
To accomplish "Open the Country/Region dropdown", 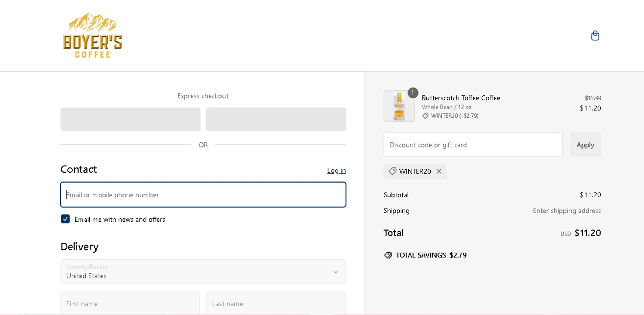I will [203, 272].
